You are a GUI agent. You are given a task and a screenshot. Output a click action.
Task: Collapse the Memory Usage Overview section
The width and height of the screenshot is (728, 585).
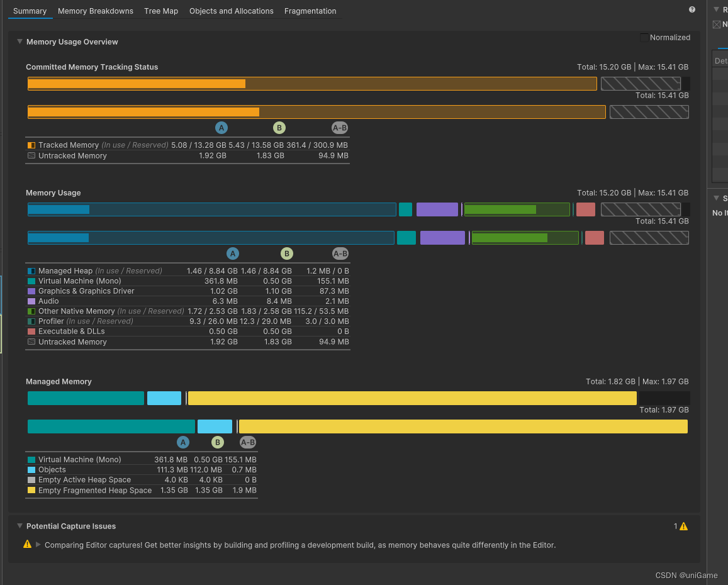(x=20, y=42)
